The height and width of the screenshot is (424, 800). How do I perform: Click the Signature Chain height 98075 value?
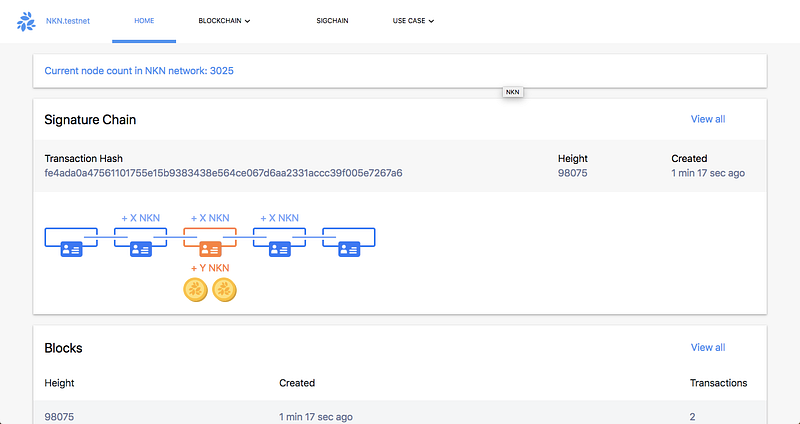(x=572, y=173)
